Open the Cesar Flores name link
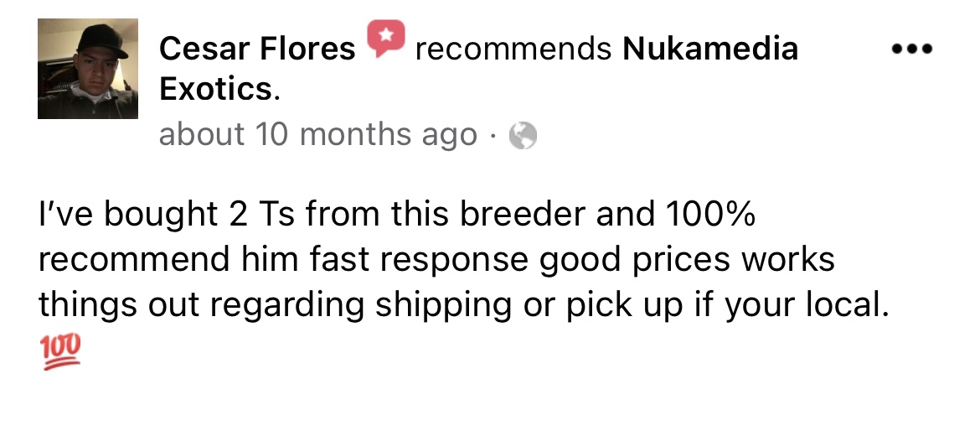Viewport: 980px width, 431px height. point(257,49)
